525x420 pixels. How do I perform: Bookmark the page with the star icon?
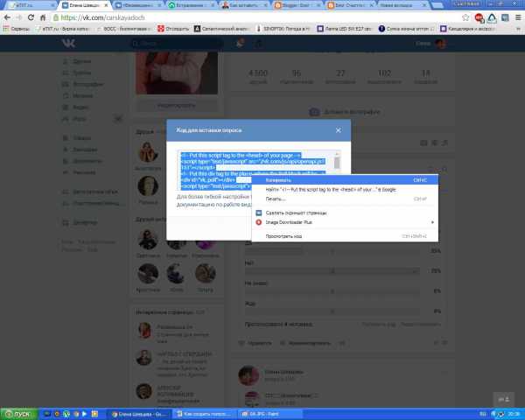[x=465, y=17]
